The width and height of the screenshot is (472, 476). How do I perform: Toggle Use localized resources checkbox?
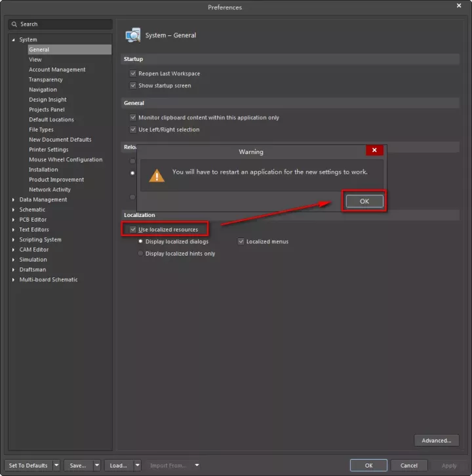[134, 229]
